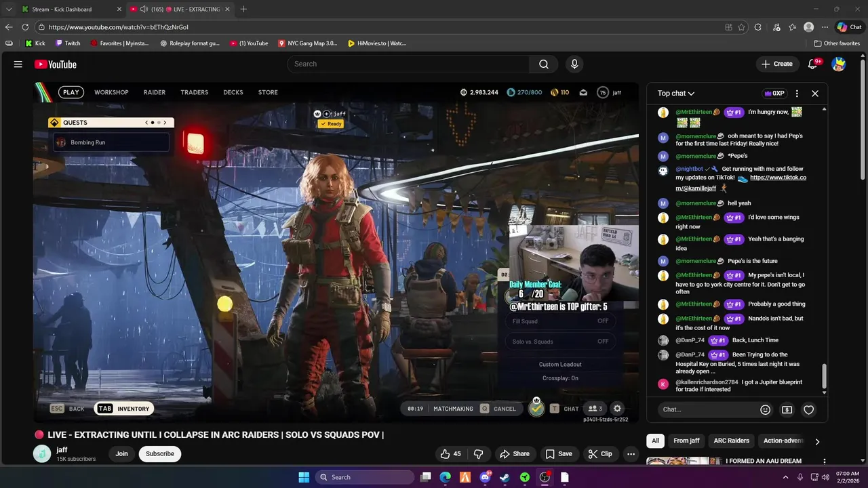
Task: Start voice search with microphone icon
Action: pos(574,64)
